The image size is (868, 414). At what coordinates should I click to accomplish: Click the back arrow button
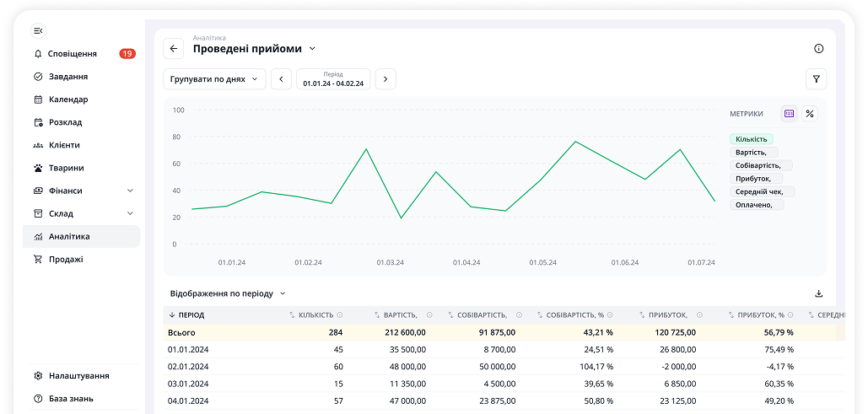[174, 49]
